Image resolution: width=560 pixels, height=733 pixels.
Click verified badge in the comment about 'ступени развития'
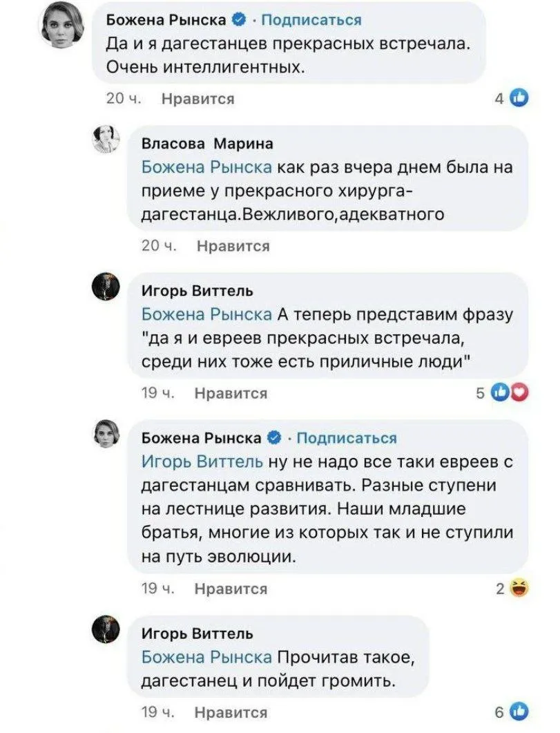point(274,437)
